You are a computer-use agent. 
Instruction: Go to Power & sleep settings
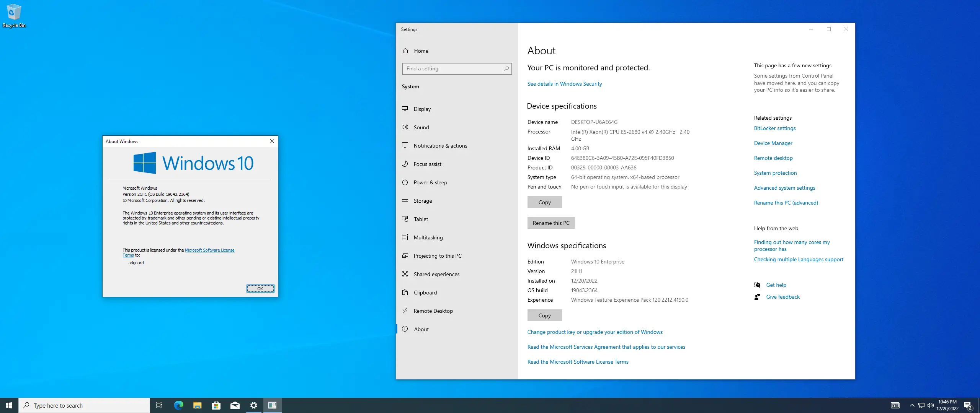[430, 182]
